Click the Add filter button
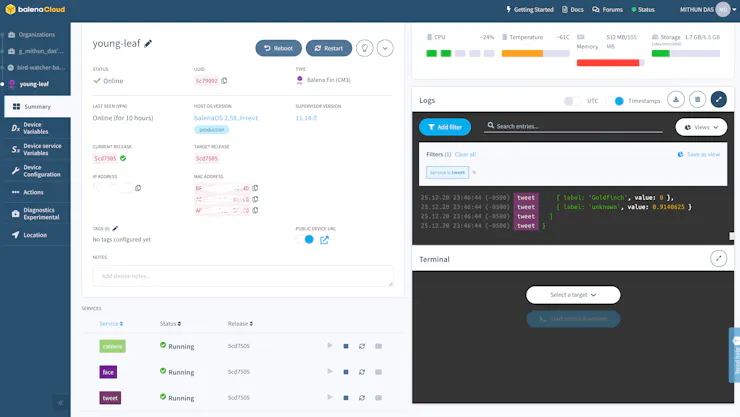The height and width of the screenshot is (417, 740). (445, 127)
